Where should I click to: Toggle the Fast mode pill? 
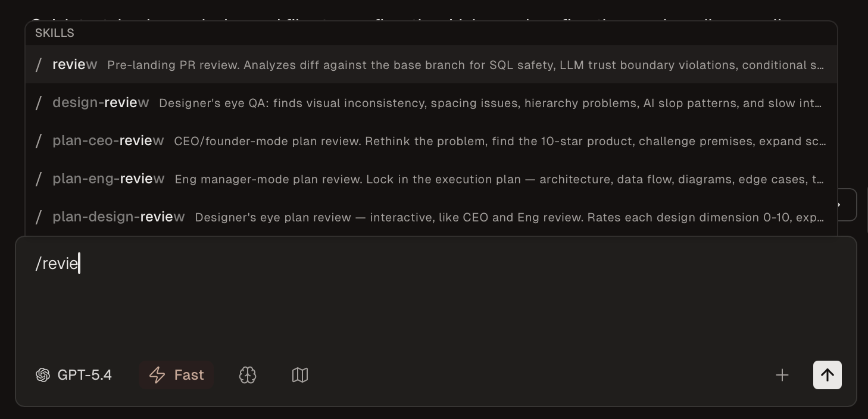click(x=176, y=375)
